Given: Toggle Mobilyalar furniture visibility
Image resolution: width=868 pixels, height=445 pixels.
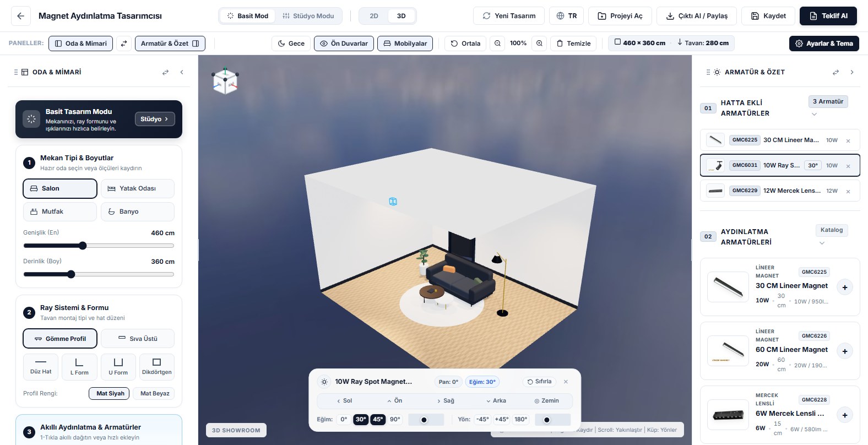Looking at the screenshot, I should (x=405, y=44).
